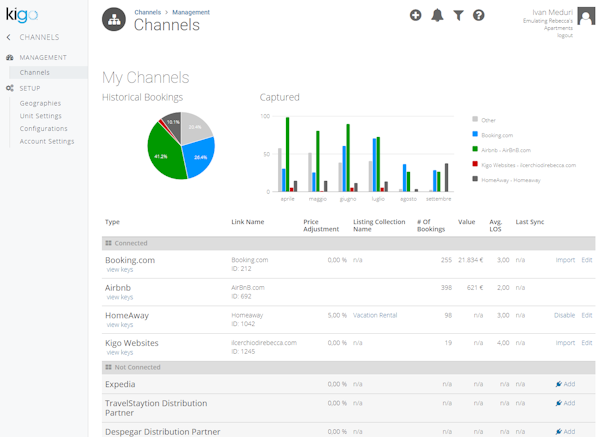Image resolution: width=600 pixels, height=437 pixels.
Task: Click the plug icon next to Expedia Add
Action: click(x=559, y=384)
